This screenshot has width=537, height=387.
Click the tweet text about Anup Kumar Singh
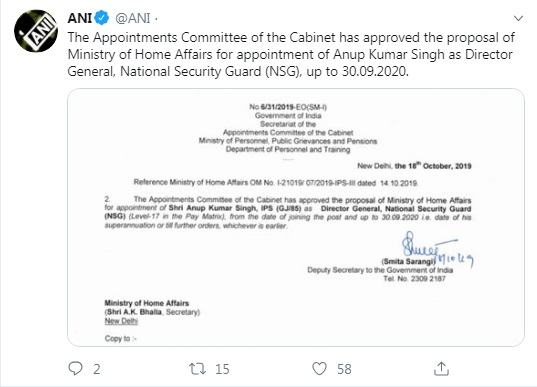point(291,54)
